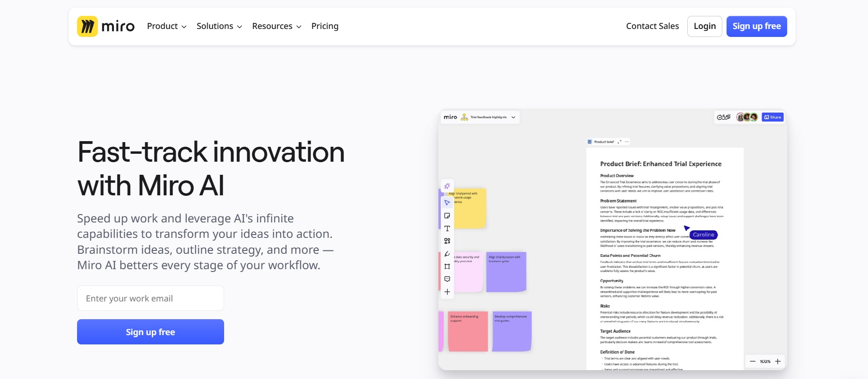Expand the Product menu

(167, 26)
